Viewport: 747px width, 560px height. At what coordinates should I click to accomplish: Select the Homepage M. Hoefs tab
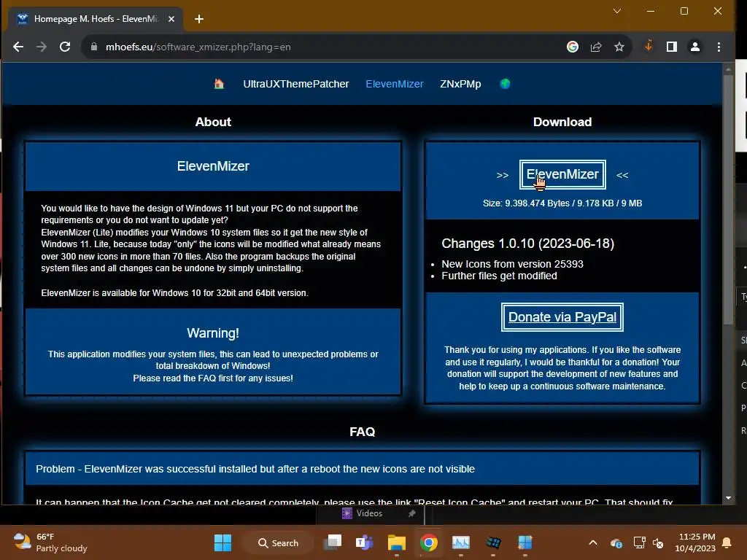coord(96,19)
